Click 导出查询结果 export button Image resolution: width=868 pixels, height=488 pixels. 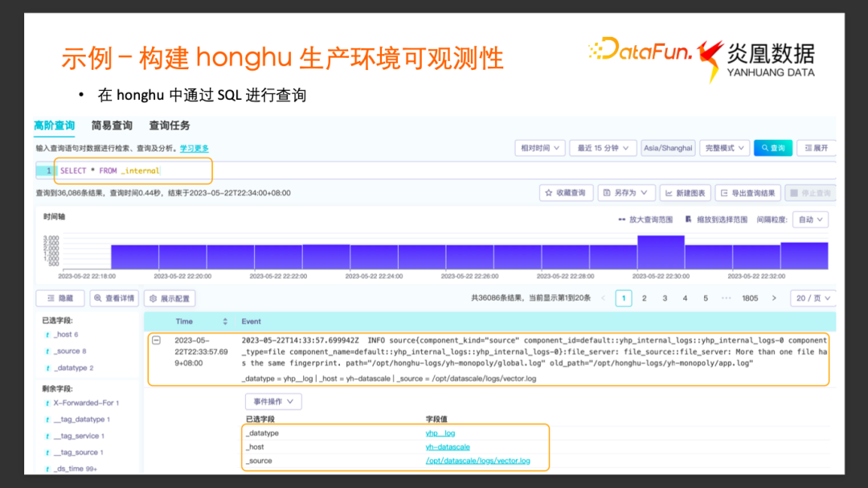click(x=747, y=193)
